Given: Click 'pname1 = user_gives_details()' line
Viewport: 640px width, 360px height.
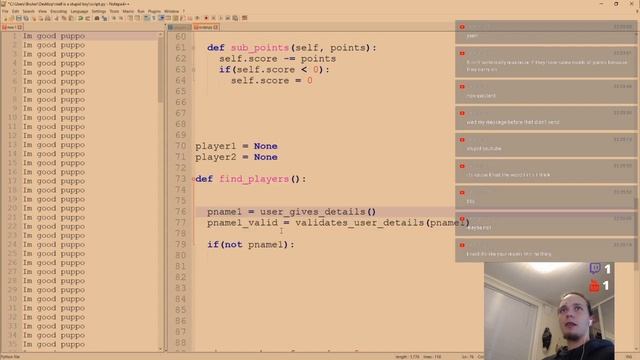Looking at the screenshot, I should [x=291, y=212].
